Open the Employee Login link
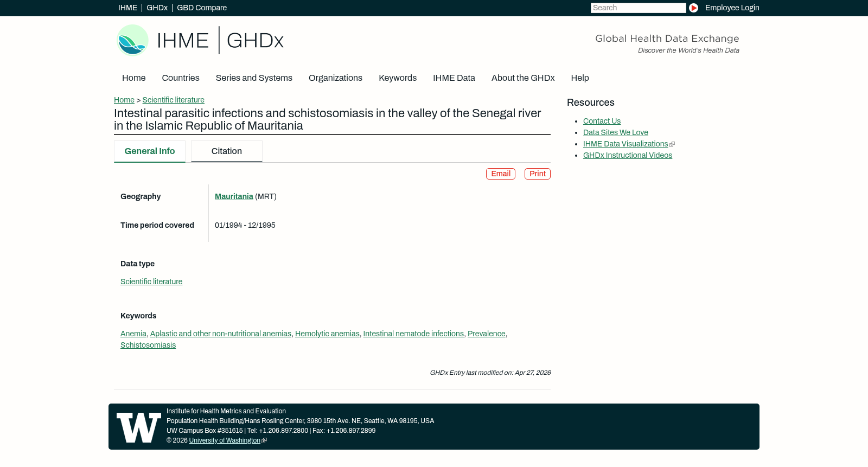Viewport: 868px width, 467px height. (732, 8)
